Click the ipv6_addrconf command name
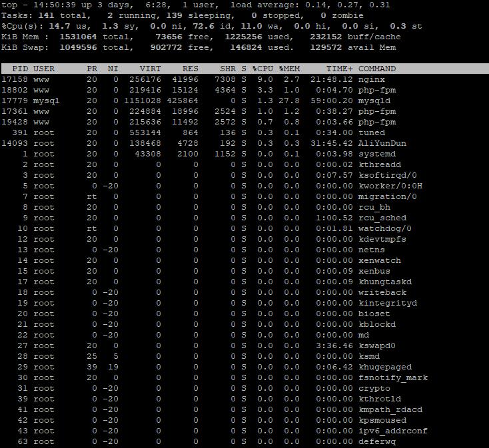The image size is (489, 448). coord(393,431)
